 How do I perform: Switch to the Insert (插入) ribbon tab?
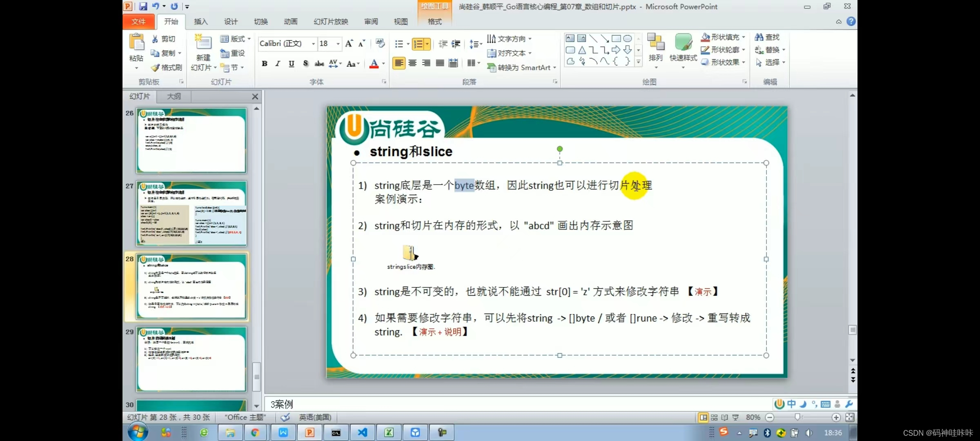[200, 22]
